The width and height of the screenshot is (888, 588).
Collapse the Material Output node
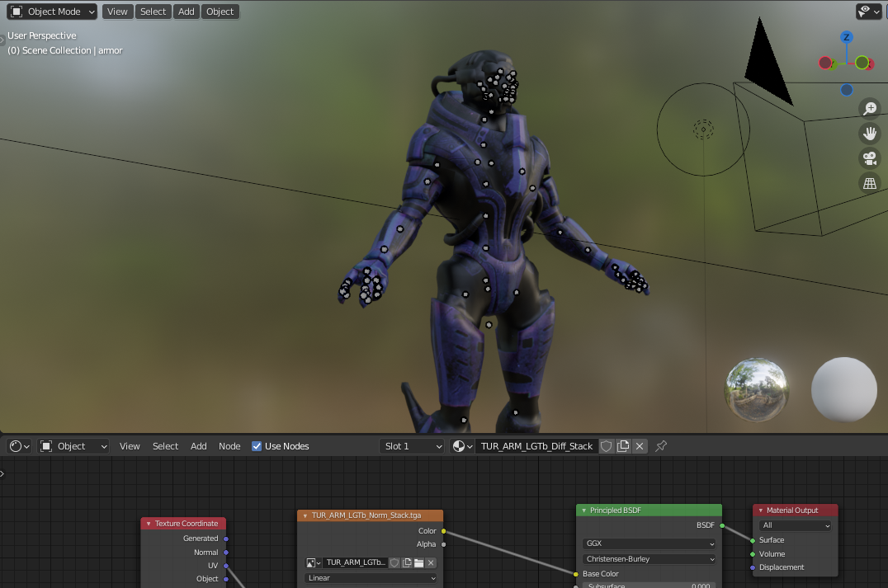761,510
